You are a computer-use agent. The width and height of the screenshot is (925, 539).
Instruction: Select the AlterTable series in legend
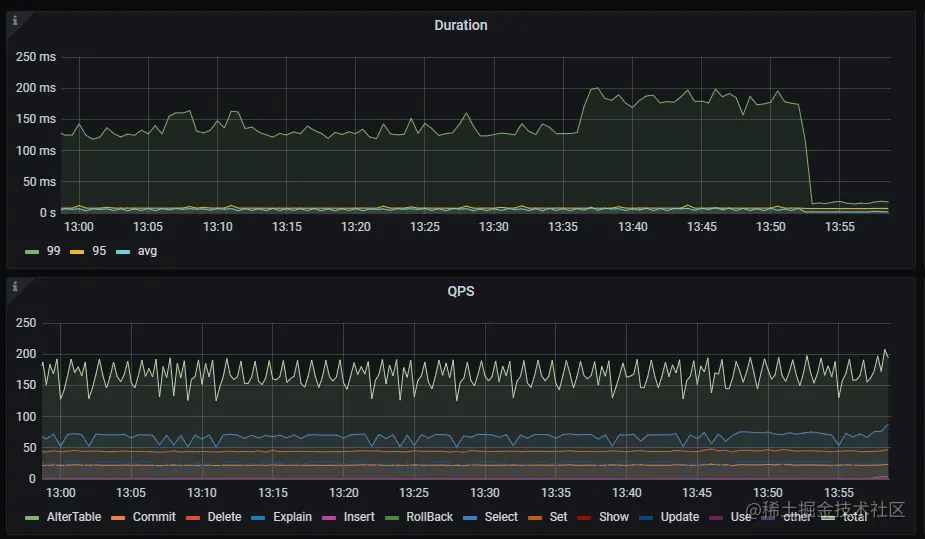pos(74,517)
